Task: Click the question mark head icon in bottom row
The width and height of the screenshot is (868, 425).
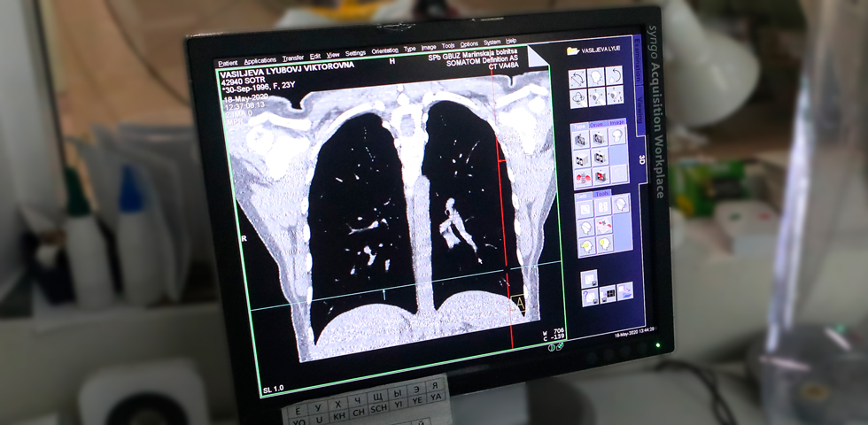Action: point(590,297)
